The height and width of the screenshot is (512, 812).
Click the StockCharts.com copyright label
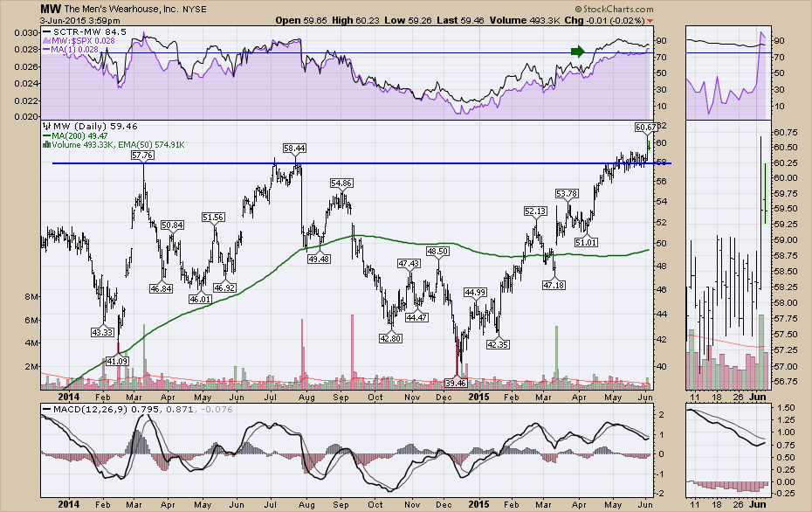click(x=614, y=9)
